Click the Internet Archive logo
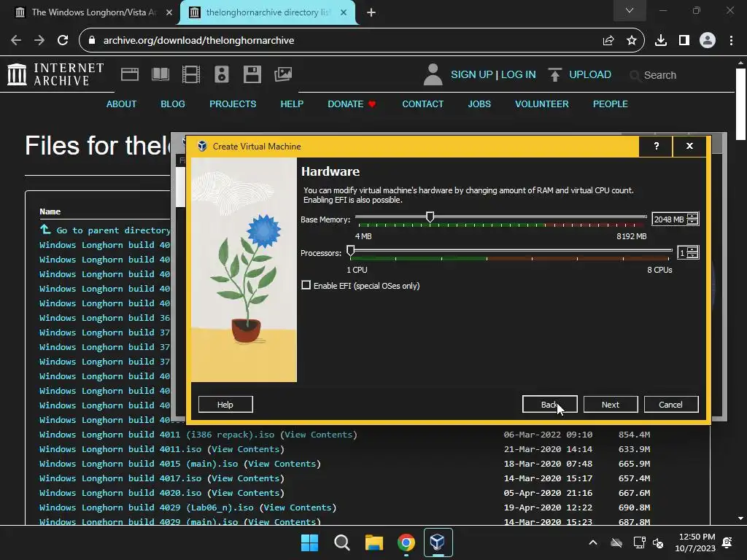This screenshot has width=747, height=560. pos(55,75)
